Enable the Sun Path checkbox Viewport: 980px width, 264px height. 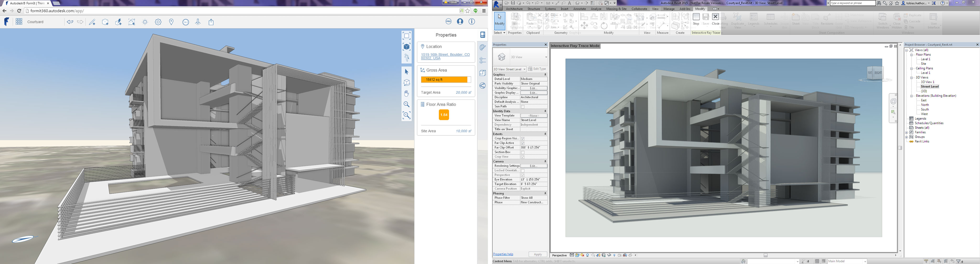pos(523,107)
